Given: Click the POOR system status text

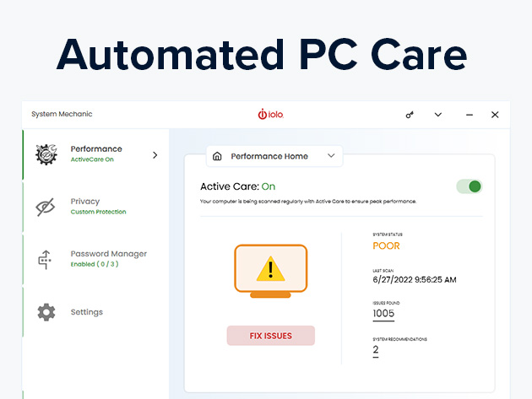Looking at the screenshot, I should pyautogui.click(x=386, y=245).
